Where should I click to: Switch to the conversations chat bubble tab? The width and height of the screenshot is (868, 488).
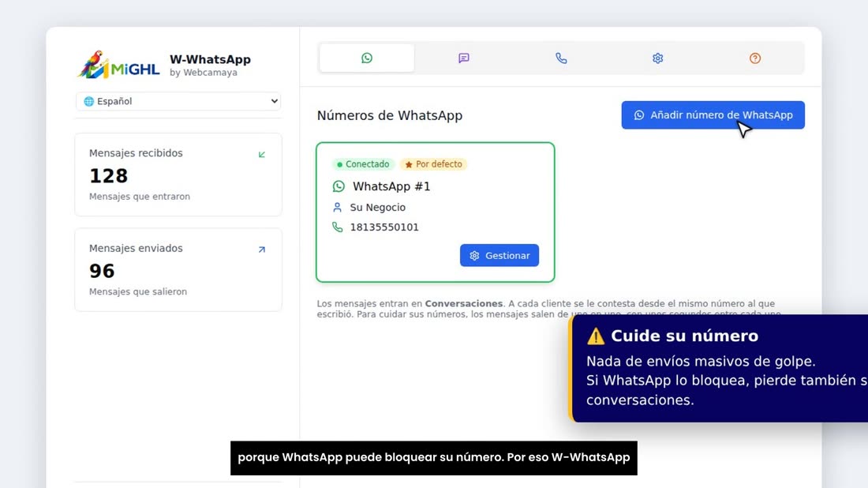pos(464,58)
